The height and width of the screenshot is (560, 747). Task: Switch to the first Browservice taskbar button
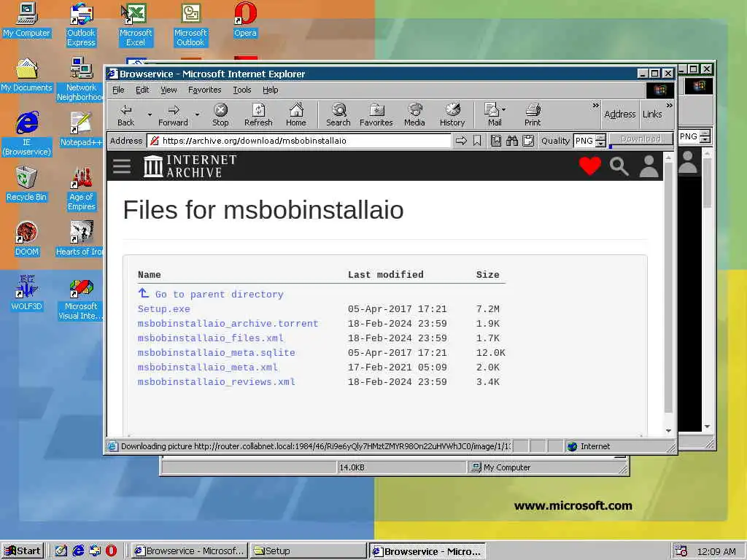[190, 551]
